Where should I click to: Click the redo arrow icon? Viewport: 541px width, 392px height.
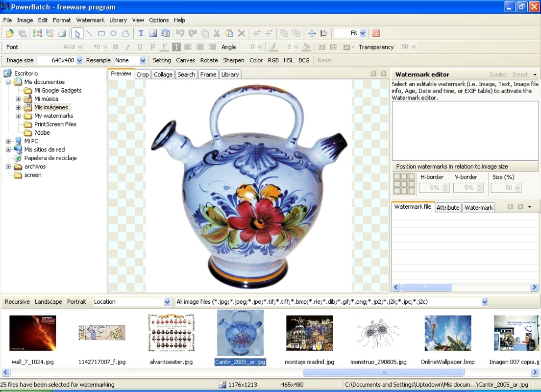(x=193, y=33)
